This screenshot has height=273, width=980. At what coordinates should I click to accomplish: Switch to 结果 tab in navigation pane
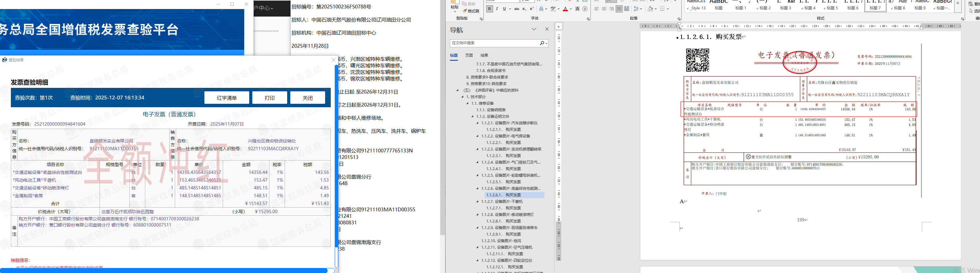(x=484, y=56)
